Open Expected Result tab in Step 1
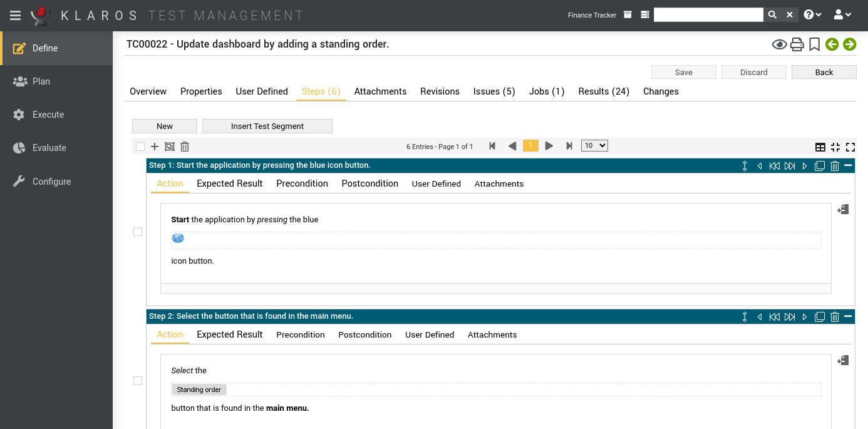 (x=229, y=183)
